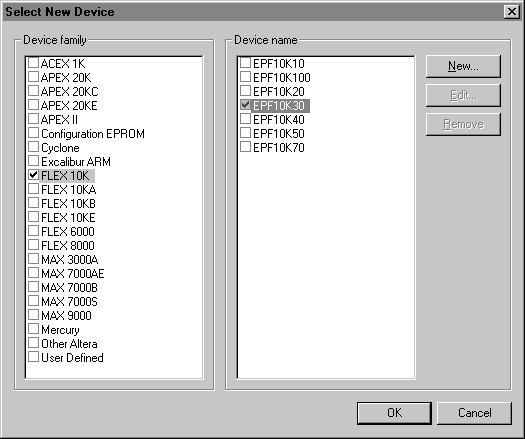
Task: Click the New... button
Action: coord(463,66)
